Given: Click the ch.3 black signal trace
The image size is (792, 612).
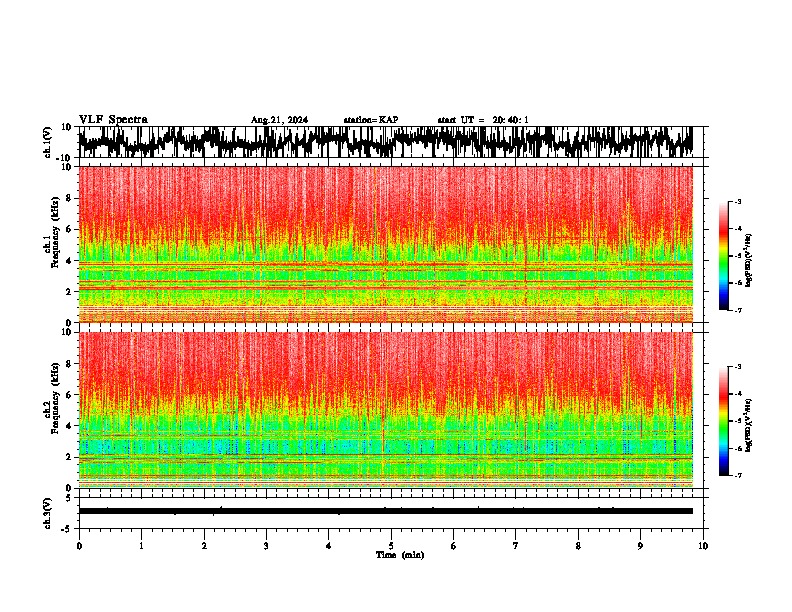Looking at the screenshot, I should click(x=385, y=511).
